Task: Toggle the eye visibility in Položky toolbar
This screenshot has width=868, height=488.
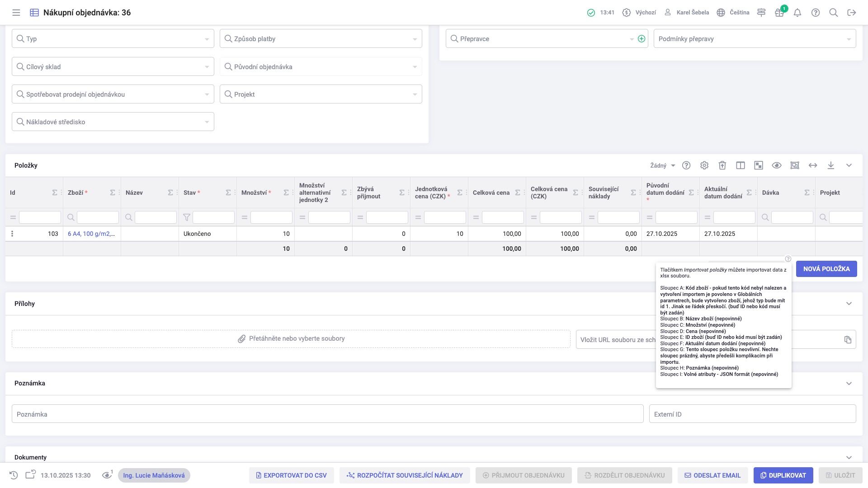Action: point(777,165)
